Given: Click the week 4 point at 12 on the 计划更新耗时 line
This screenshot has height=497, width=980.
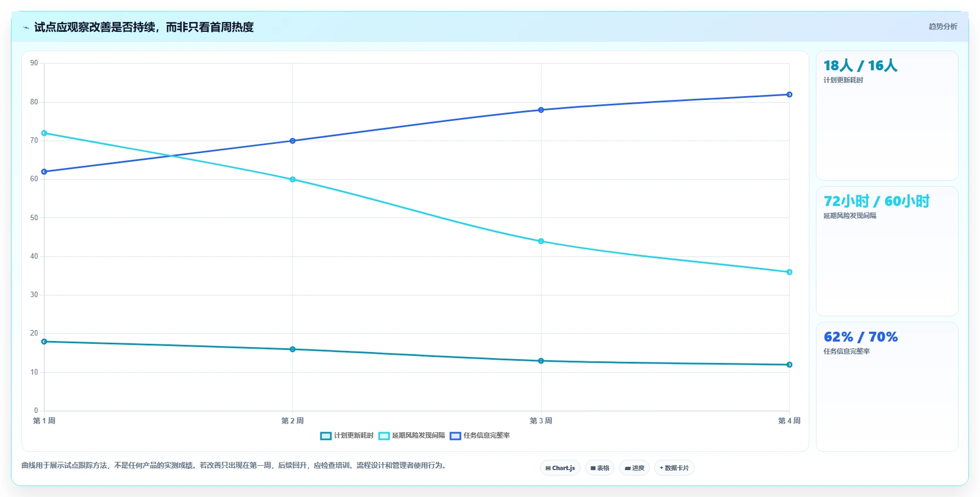Looking at the screenshot, I should (x=790, y=365).
